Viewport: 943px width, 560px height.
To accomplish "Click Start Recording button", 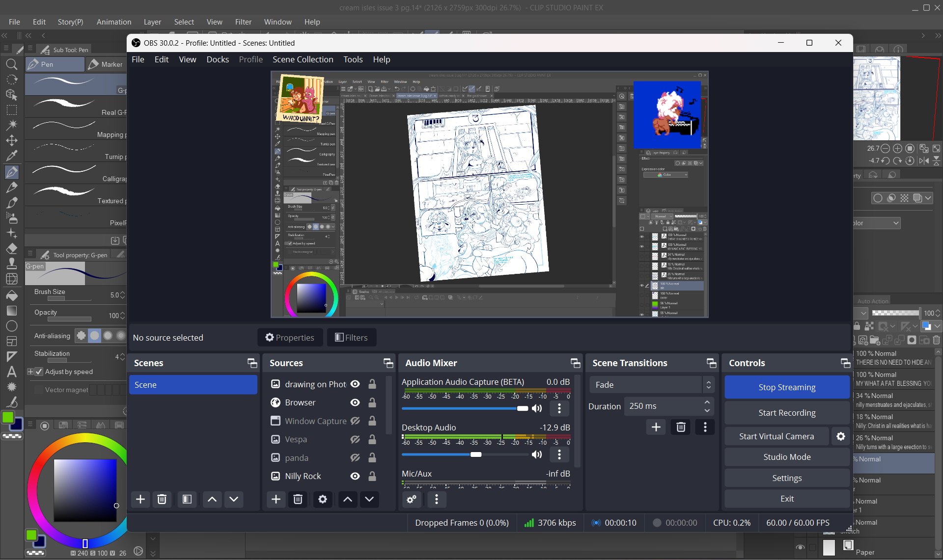I will tap(786, 413).
